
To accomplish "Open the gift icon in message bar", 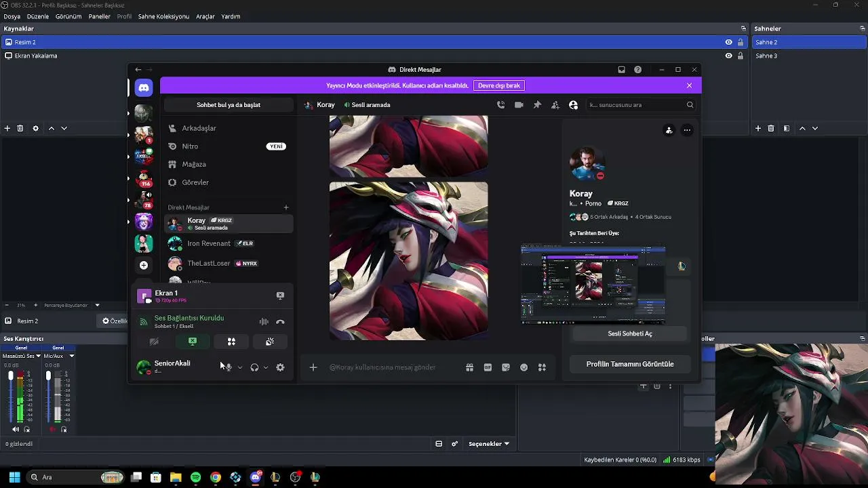I will tap(469, 367).
